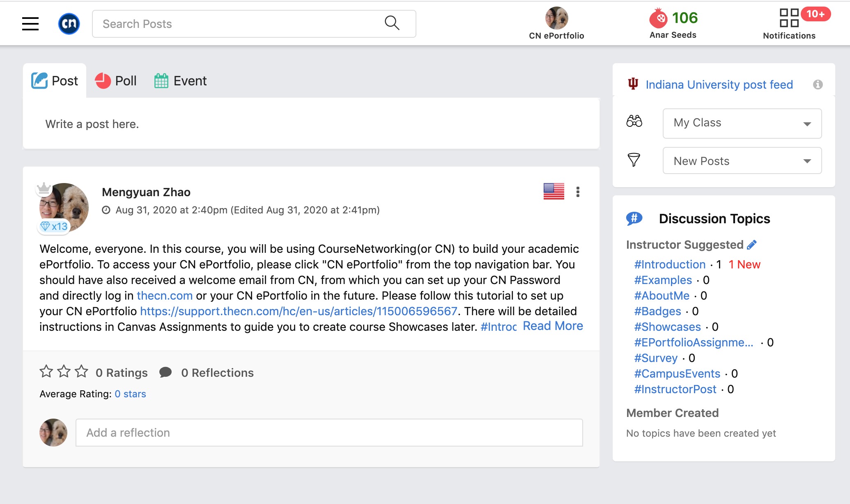Click Read More on the post

click(553, 326)
